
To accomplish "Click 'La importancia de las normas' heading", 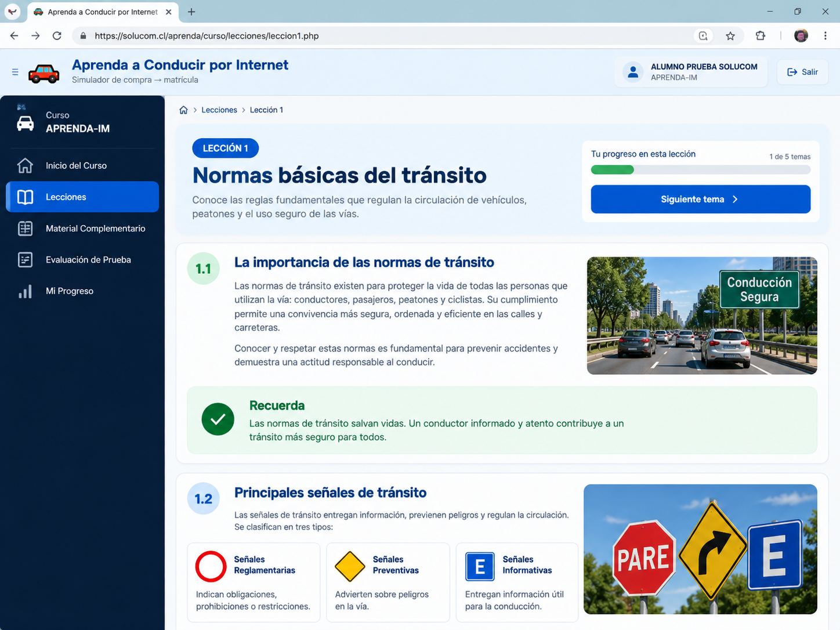I will tap(364, 262).
